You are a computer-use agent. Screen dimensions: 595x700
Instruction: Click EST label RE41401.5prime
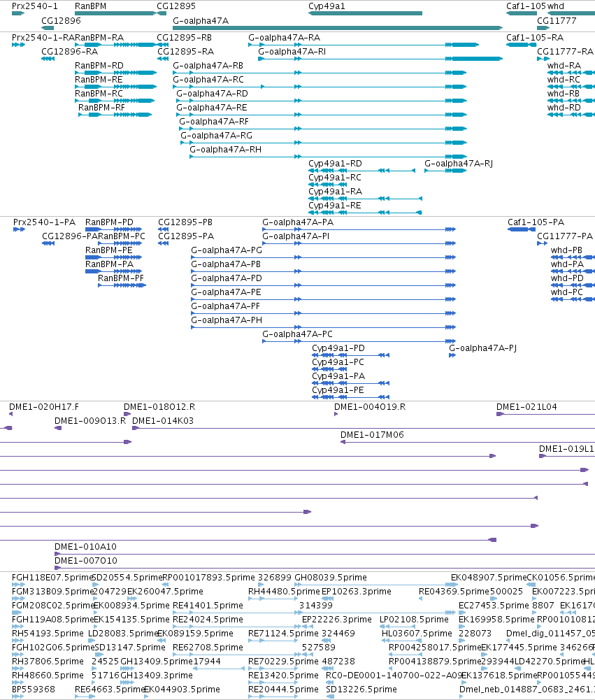[208, 606]
